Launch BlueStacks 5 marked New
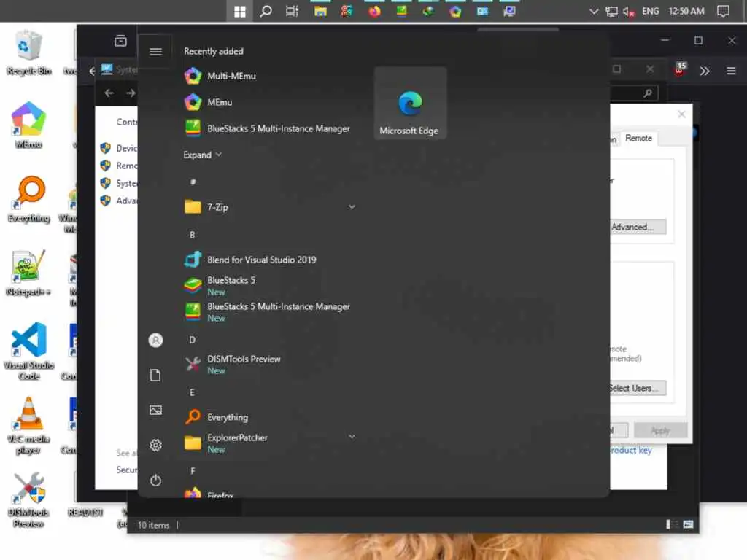Screen dimensions: 747x560 click(x=271, y=286)
